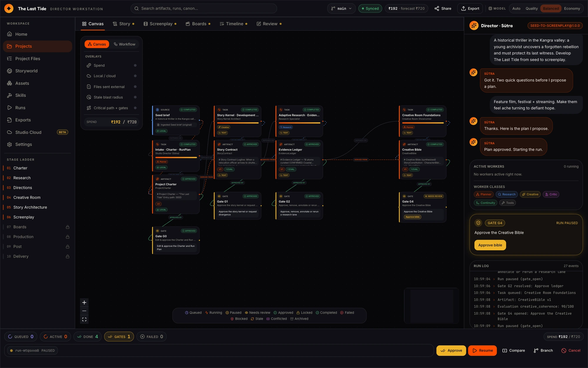588x368 pixels.
Task: Click The Last Tide app logo
Action: pos(9,9)
